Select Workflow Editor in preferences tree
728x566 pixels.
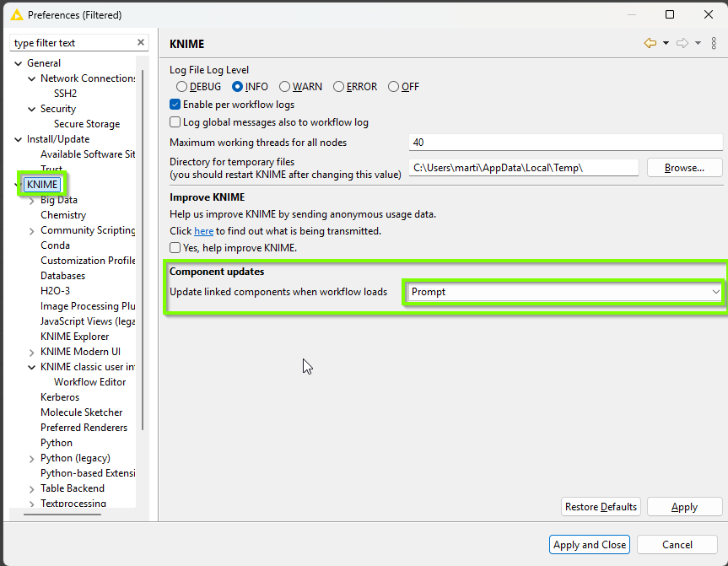pos(89,382)
